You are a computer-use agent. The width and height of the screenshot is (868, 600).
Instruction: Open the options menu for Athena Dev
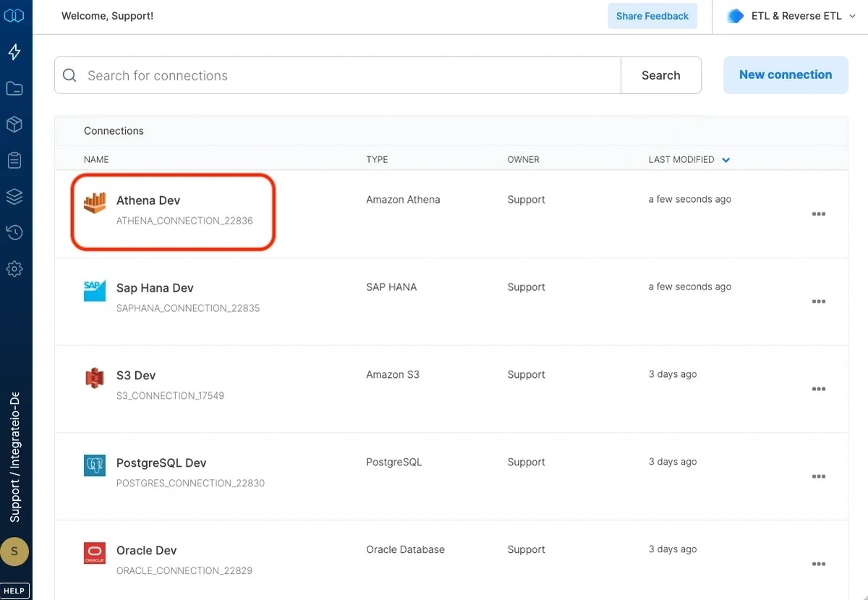818,214
